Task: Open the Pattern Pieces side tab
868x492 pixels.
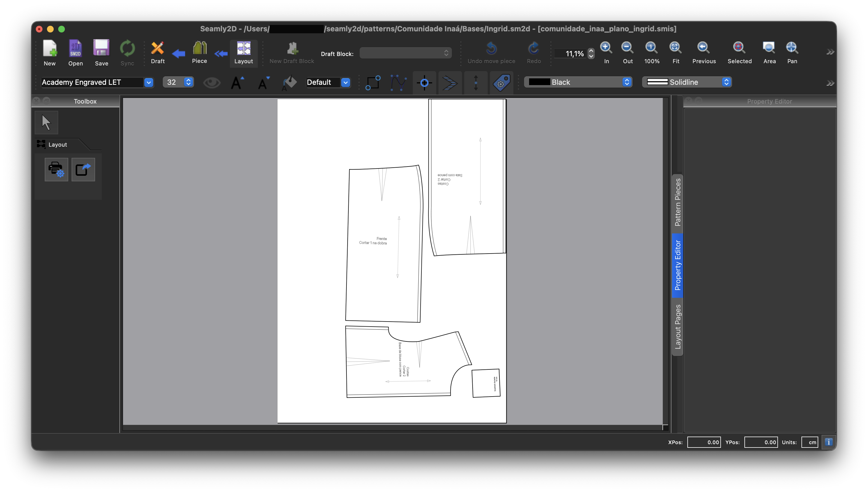Action: 677,203
